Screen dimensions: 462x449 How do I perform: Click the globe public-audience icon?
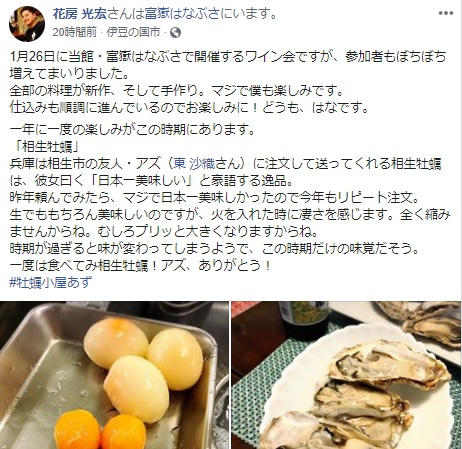click(176, 32)
